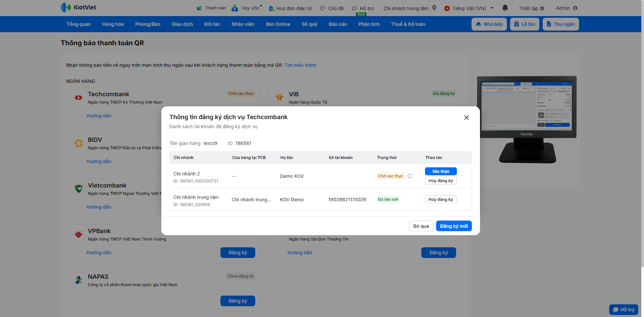This screenshot has height=317, width=644.
Task: Open the Hàng hóa menu
Action: [x=113, y=24]
